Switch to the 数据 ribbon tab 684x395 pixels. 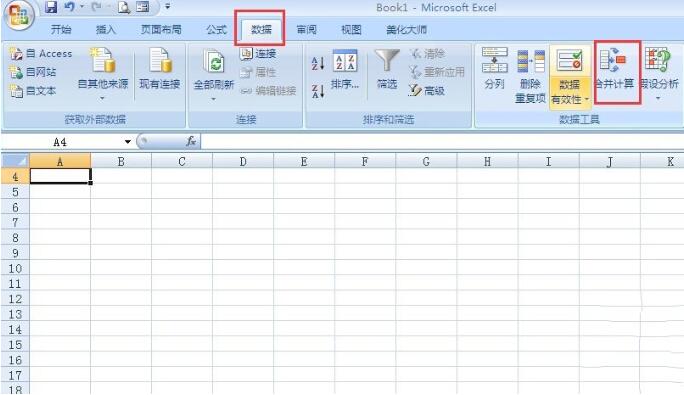click(261, 29)
